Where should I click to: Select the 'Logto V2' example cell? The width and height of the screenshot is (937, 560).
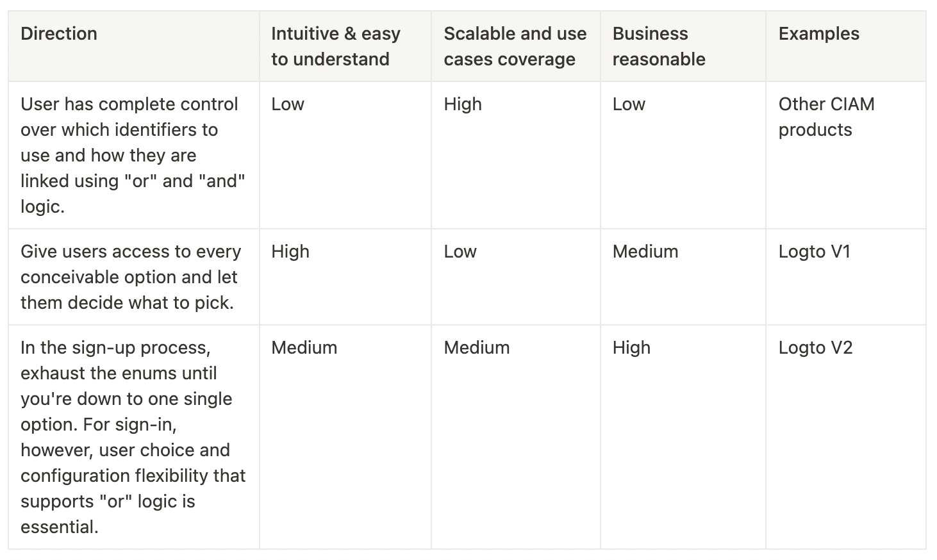point(815,348)
